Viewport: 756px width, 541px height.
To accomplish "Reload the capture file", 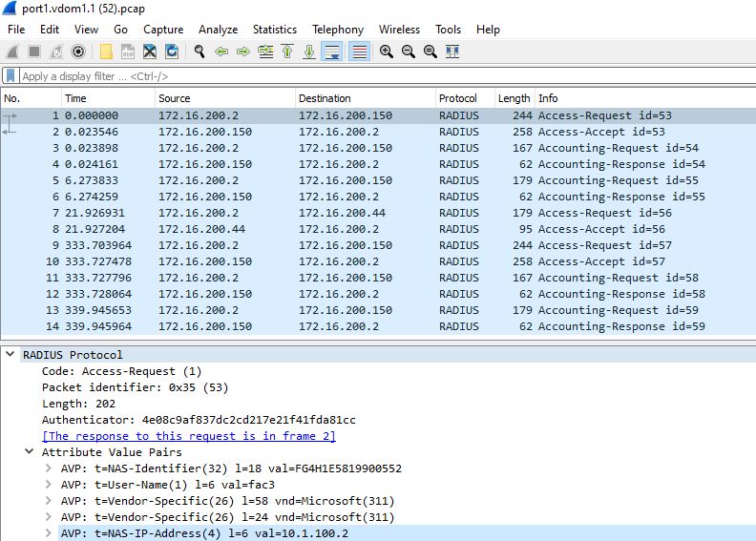I will tap(172, 52).
